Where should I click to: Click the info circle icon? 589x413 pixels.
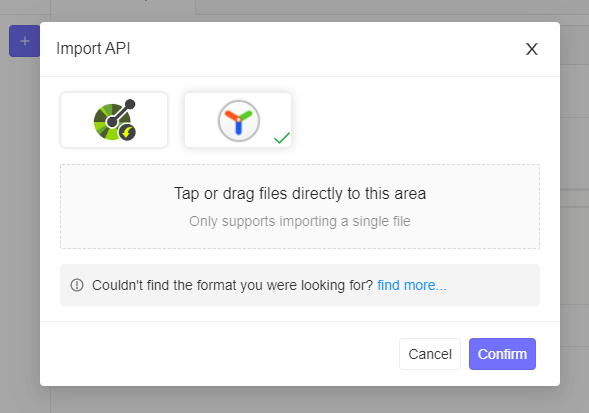click(x=77, y=285)
